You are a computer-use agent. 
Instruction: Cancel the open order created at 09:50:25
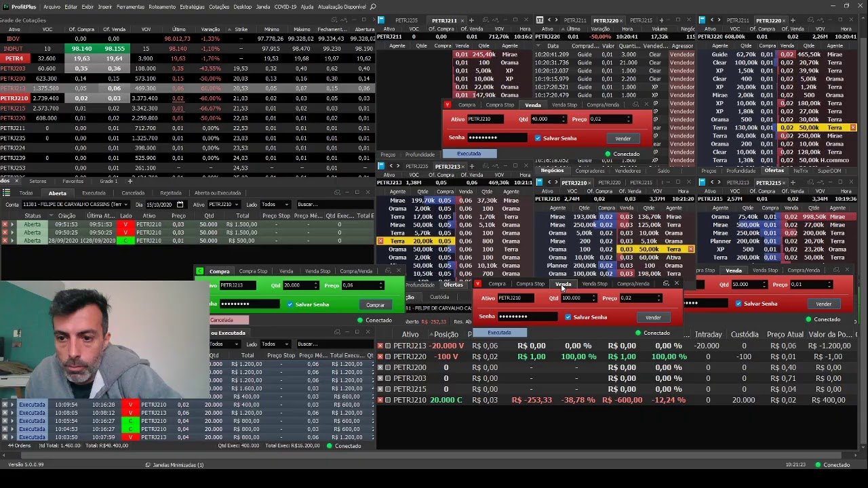pos(5,232)
